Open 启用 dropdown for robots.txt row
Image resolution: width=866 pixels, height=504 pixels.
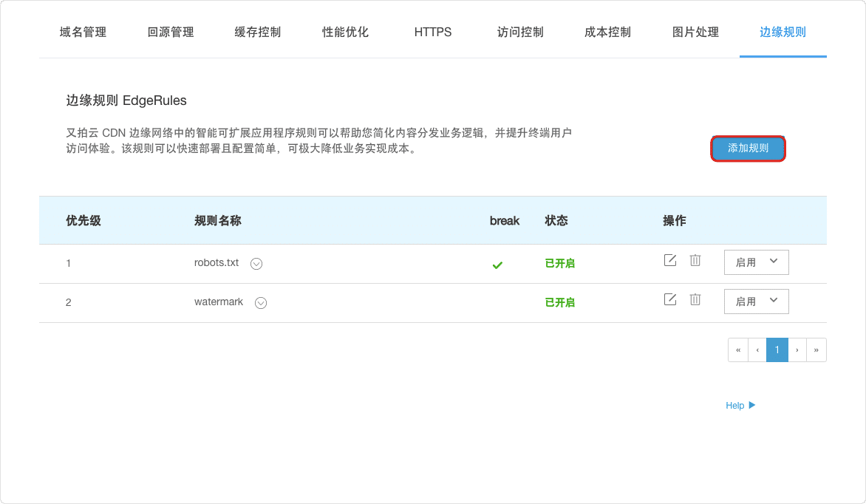(756, 262)
